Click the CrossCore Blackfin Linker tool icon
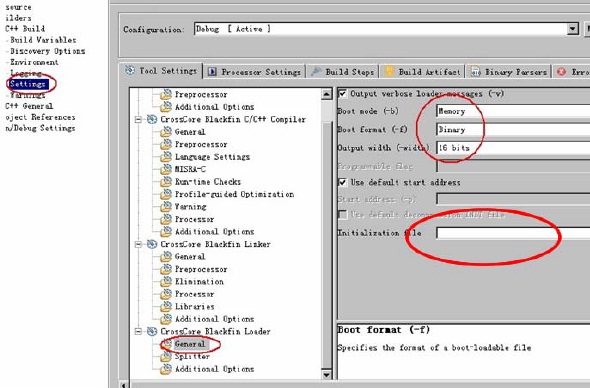Image resolution: width=590 pixels, height=388 pixels. click(152, 244)
